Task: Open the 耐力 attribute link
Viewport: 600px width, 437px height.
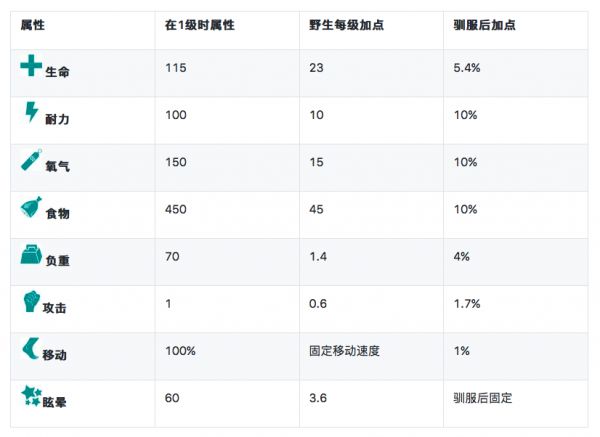Action: [57, 120]
